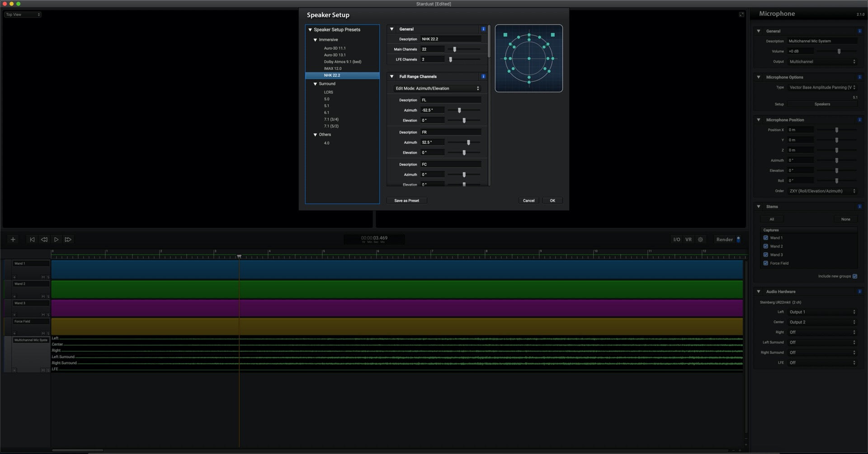Open the Edit Mode Azimuth/Elevation dropdown
The height and width of the screenshot is (454, 868).
437,89
